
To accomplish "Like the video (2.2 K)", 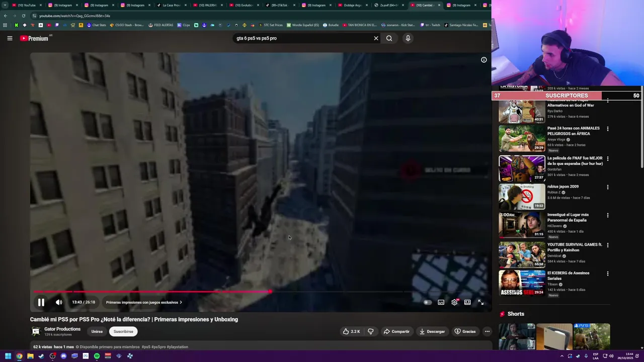I will [351, 331].
